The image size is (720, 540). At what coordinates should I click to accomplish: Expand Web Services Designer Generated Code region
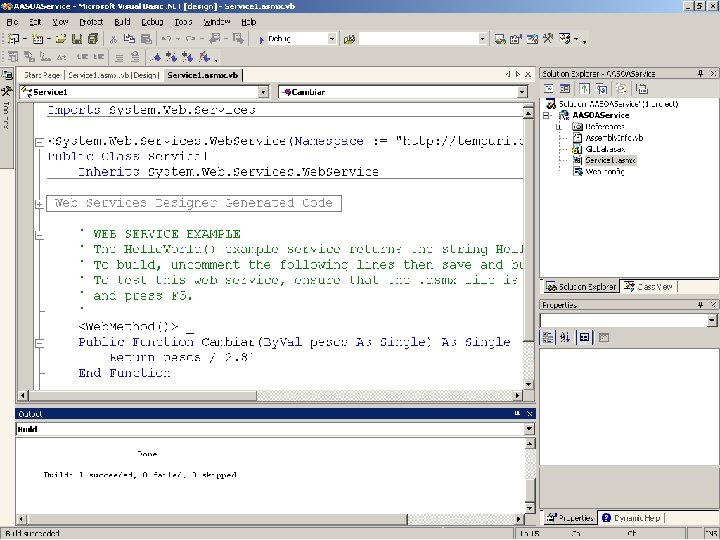39,204
